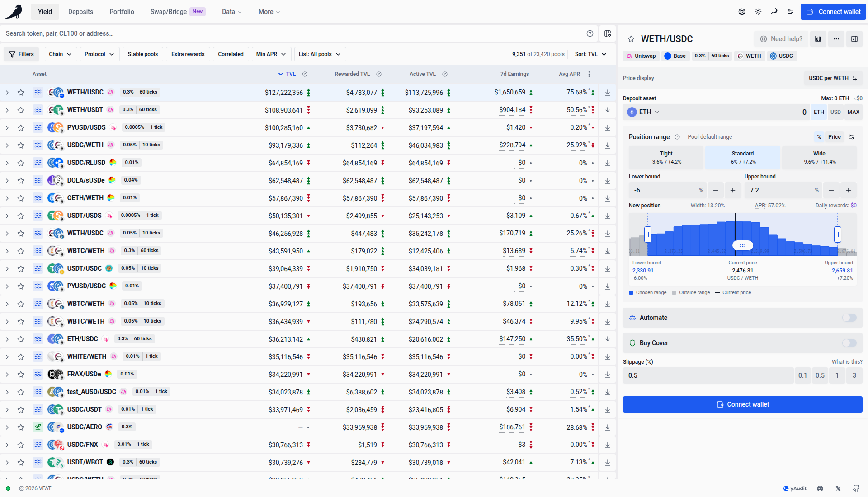This screenshot has height=497, width=868.
Task: Open the Sort: TVL dropdown
Action: 590,54
